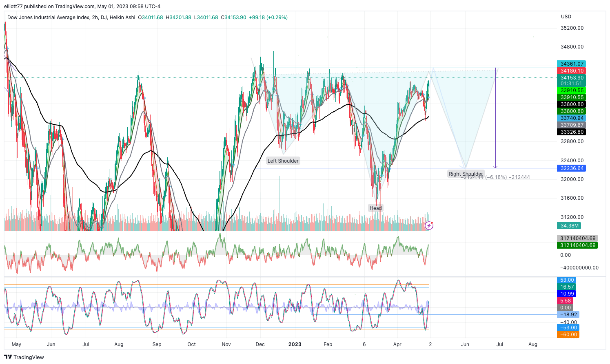Click the blue -53.00 oscillator tag
Image resolution: width=610 pixels, height=364 pixels.
click(x=568, y=328)
